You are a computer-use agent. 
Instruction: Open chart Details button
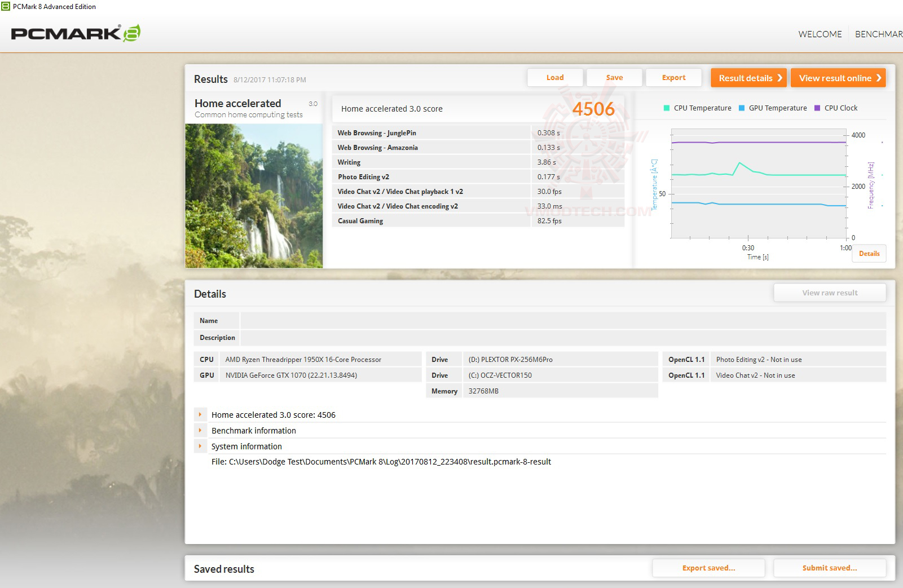[869, 254]
